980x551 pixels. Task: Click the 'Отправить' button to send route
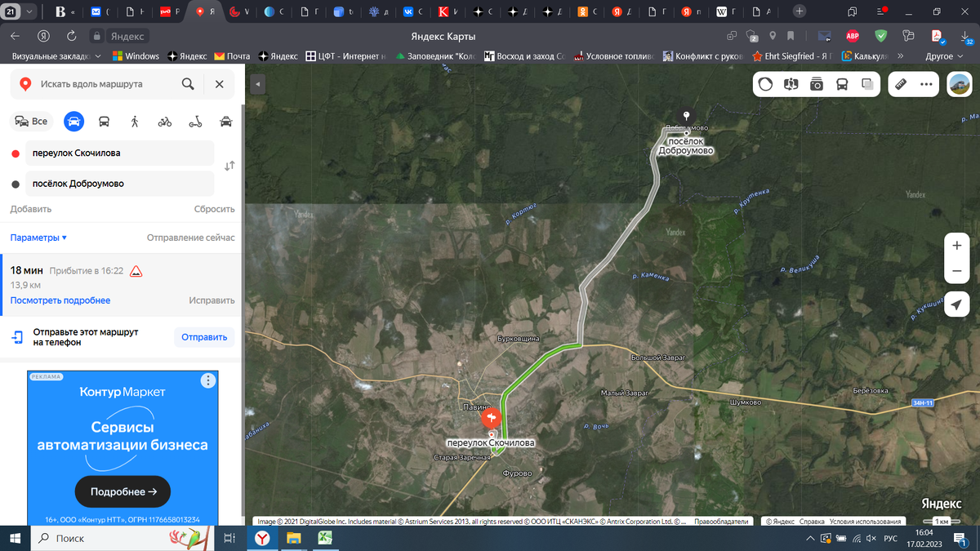[x=204, y=337]
